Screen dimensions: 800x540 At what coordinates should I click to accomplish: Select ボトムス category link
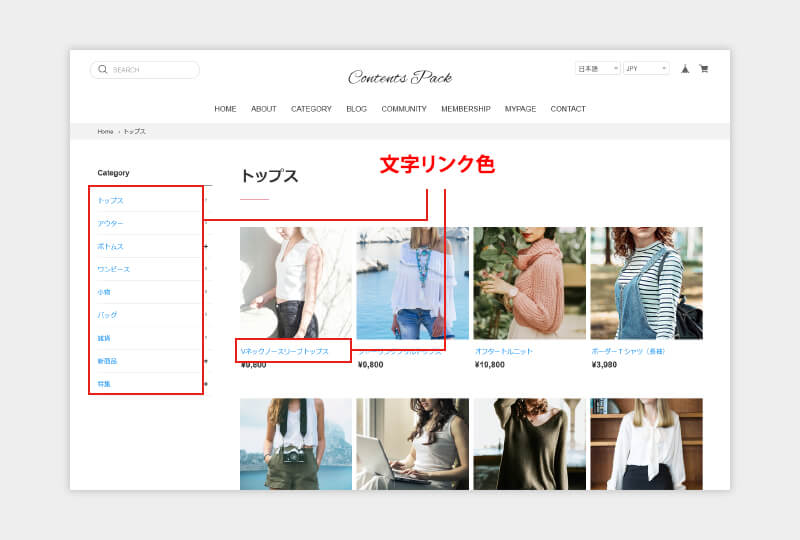(110, 247)
